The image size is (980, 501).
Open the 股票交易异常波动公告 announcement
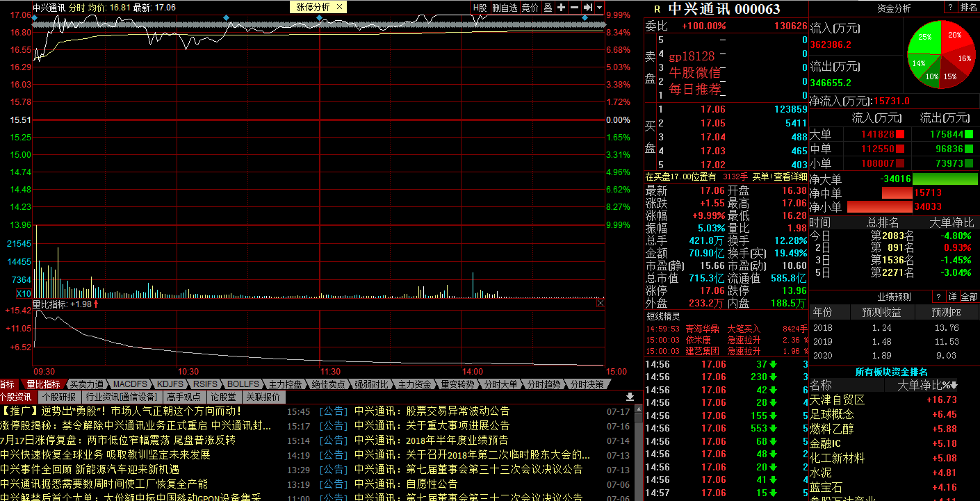(432, 411)
